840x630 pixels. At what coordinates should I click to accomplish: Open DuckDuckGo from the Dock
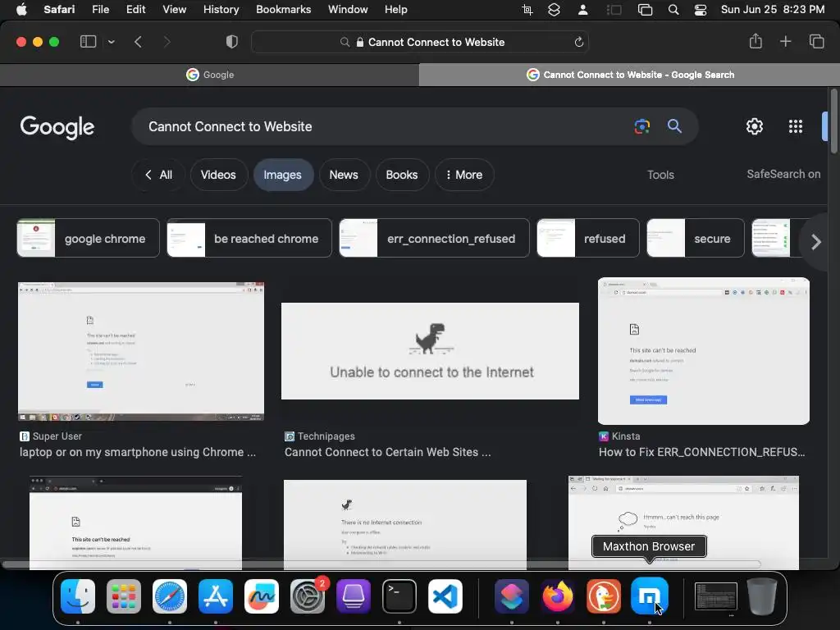pyautogui.click(x=604, y=596)
